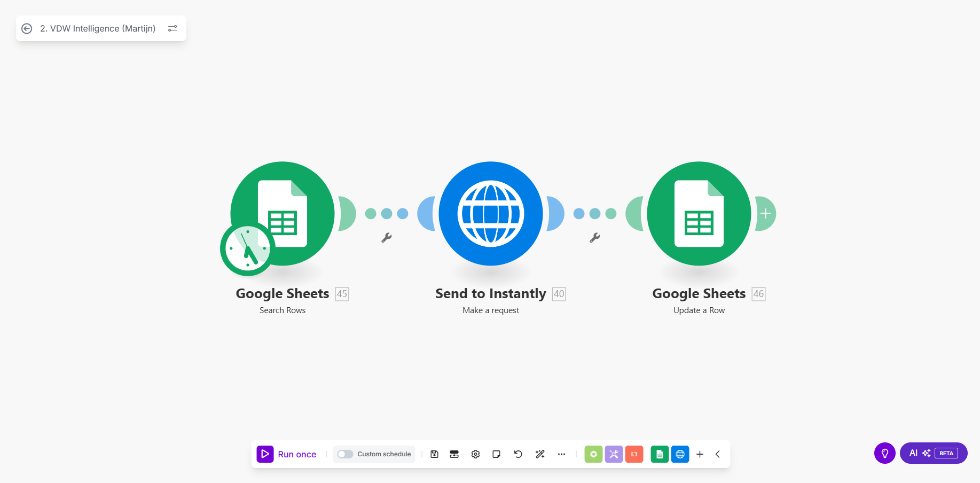This screenshot has width=980, height=483.
Task: Click the scenario name VDW Intelligence (Martijn)
Action: (x=98, y=28)
